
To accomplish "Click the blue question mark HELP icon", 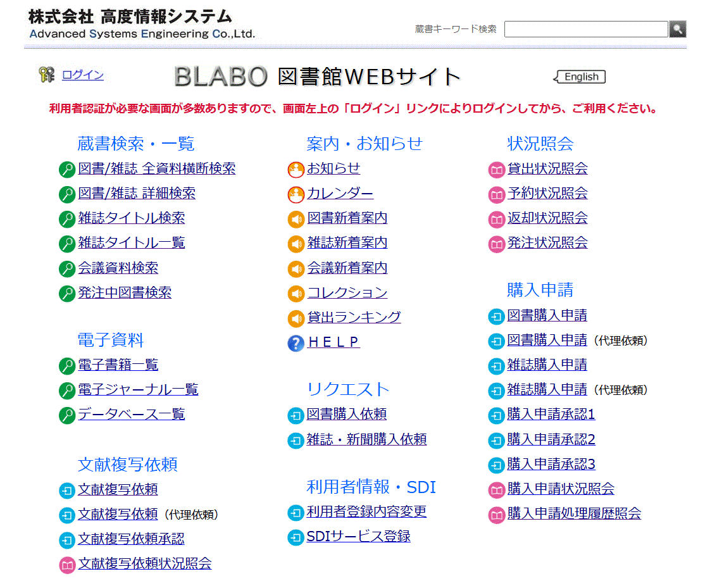I will 296,343.
